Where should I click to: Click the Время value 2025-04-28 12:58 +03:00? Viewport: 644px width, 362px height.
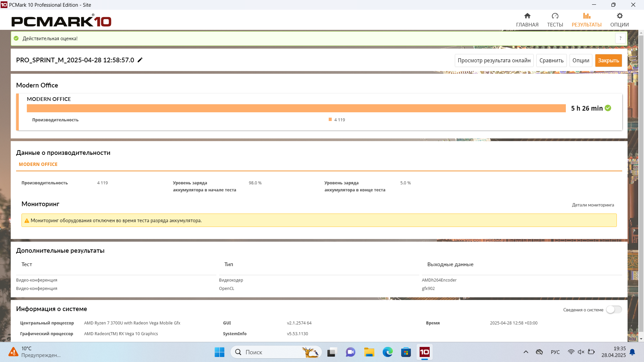tap(514, 323)
